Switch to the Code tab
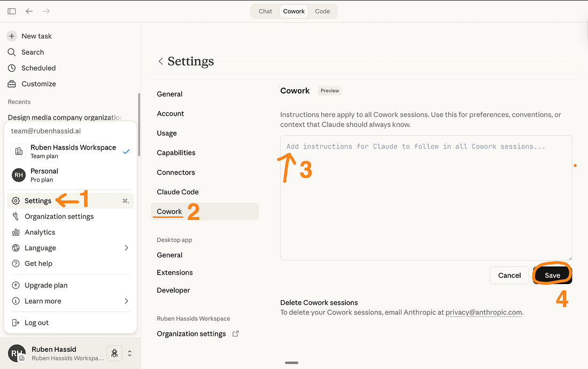The height and width of the screenshot is (369, 588). (x=322, y=11)
